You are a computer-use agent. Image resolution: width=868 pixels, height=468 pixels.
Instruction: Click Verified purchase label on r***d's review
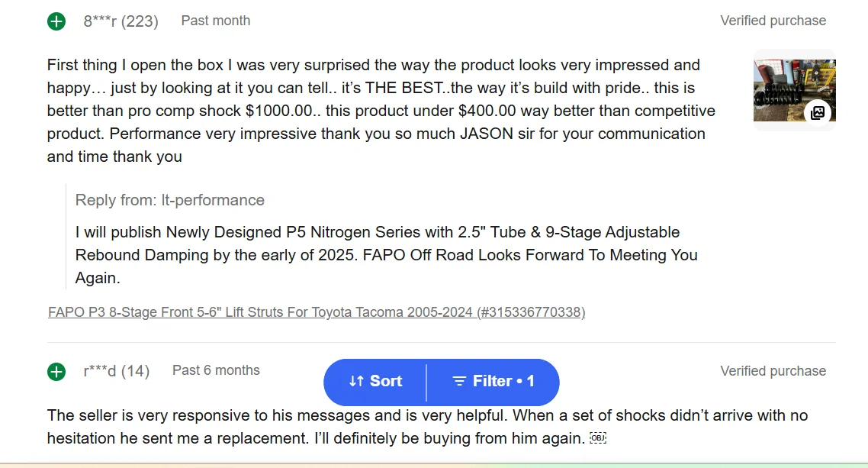point(773,371)
